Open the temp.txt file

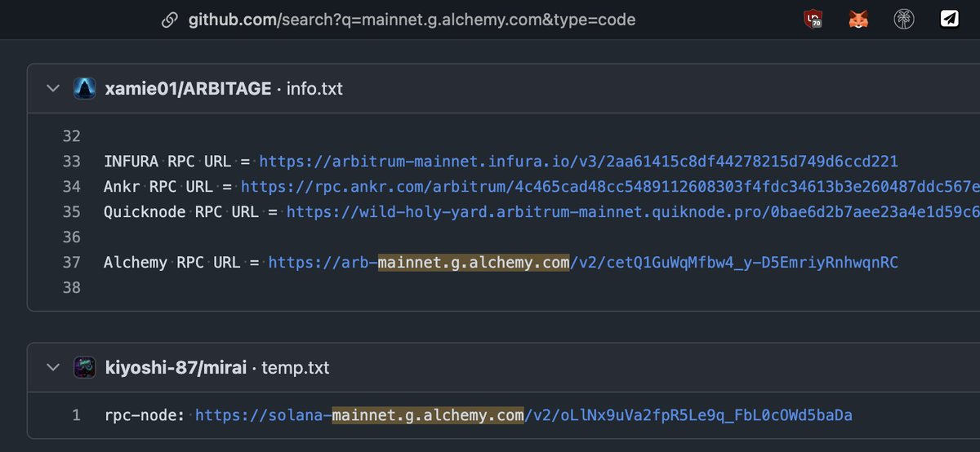[x=296, y=367]
